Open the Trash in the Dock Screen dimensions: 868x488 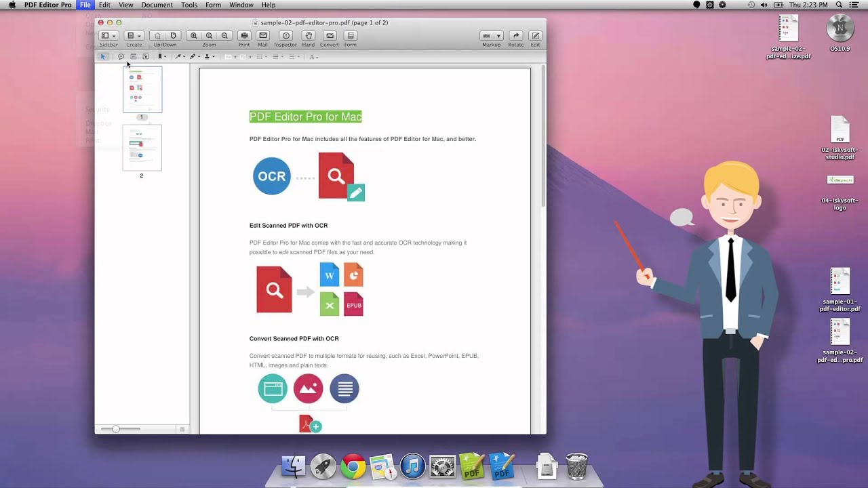[x=576, y=466]
